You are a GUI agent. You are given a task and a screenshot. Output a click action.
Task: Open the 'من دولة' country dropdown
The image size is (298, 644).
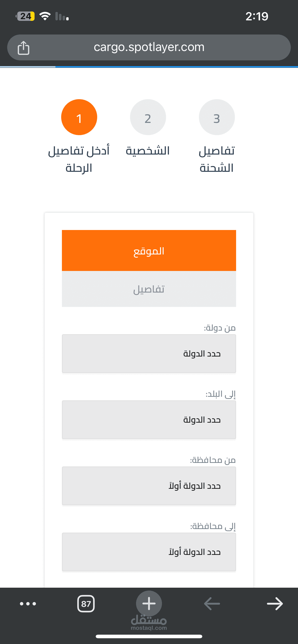(149, 353)
